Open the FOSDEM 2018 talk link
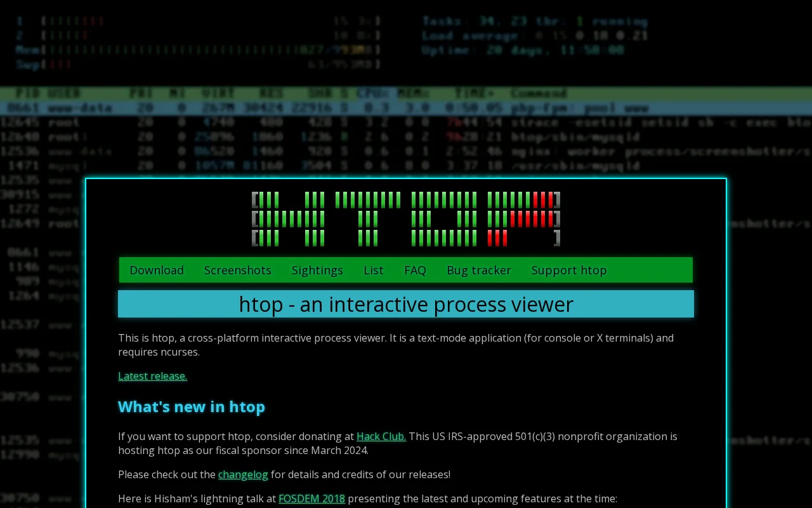The image size is (812, 508). (311, 498)
